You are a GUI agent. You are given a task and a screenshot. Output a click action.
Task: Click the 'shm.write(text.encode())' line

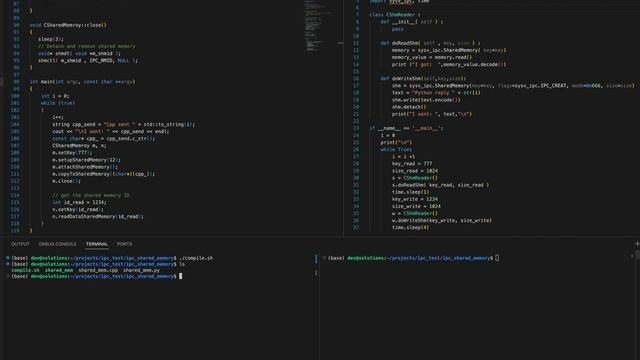click(x=426, y=100)
